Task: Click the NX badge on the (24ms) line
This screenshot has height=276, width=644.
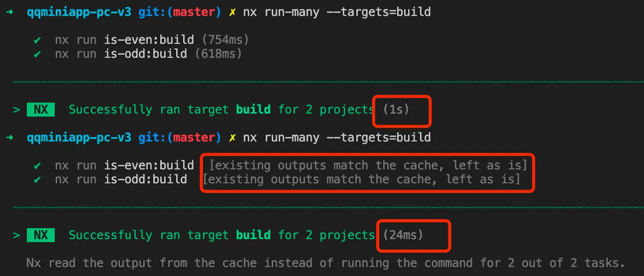Action: click(41, 235)
